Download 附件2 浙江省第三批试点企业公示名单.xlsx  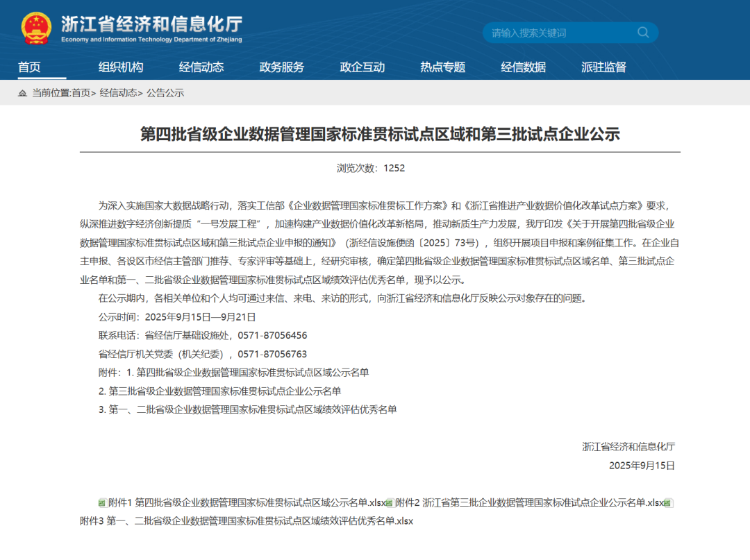(529, 503)
